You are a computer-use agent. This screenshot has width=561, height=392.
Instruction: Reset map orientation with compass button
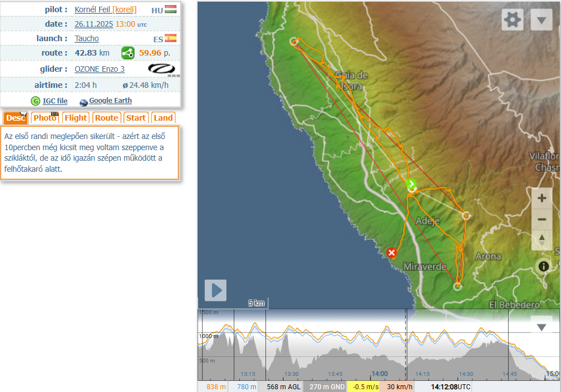pos(542,240)
